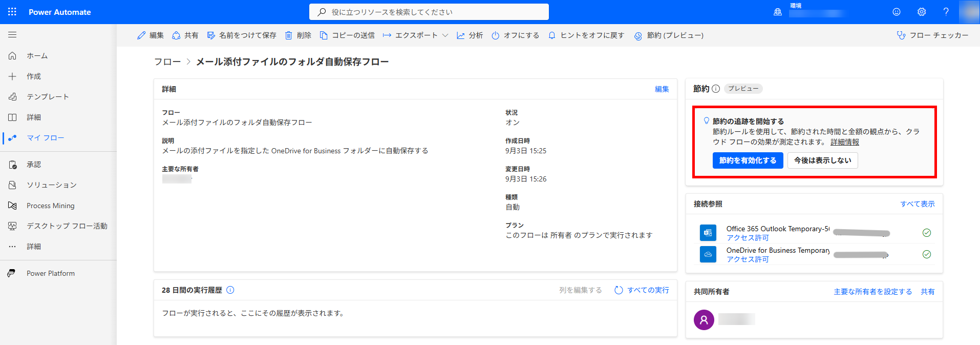The image size is (980, 345).
Task: Click 主要な所有者を設定する link
Action: click(873, 292)
